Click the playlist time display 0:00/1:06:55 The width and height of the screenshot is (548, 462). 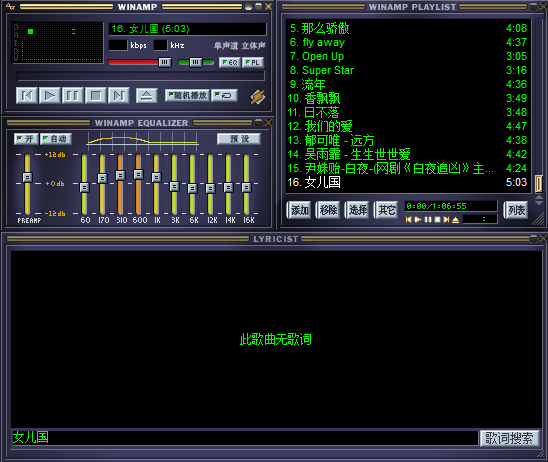[450, 206]
